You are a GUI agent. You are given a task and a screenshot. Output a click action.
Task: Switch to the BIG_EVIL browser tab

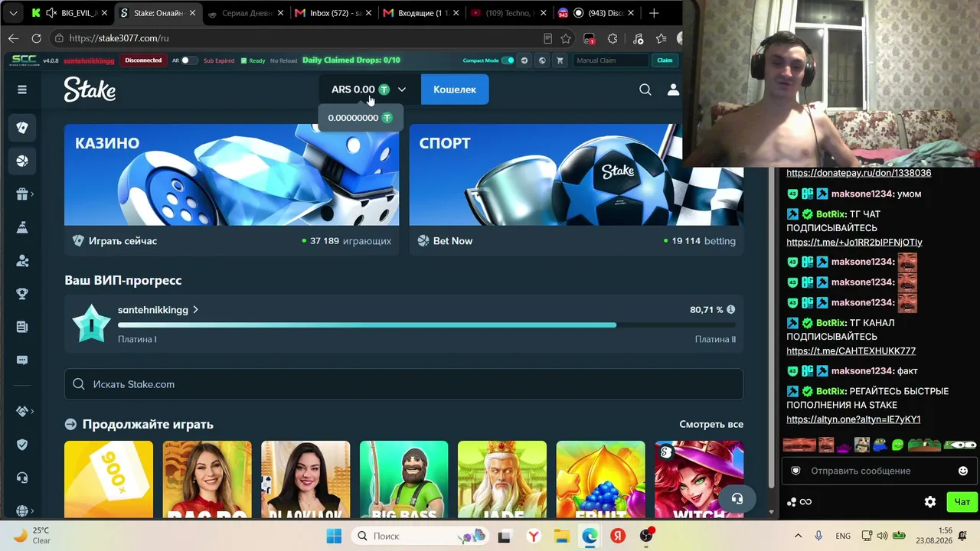pos(71,13)
